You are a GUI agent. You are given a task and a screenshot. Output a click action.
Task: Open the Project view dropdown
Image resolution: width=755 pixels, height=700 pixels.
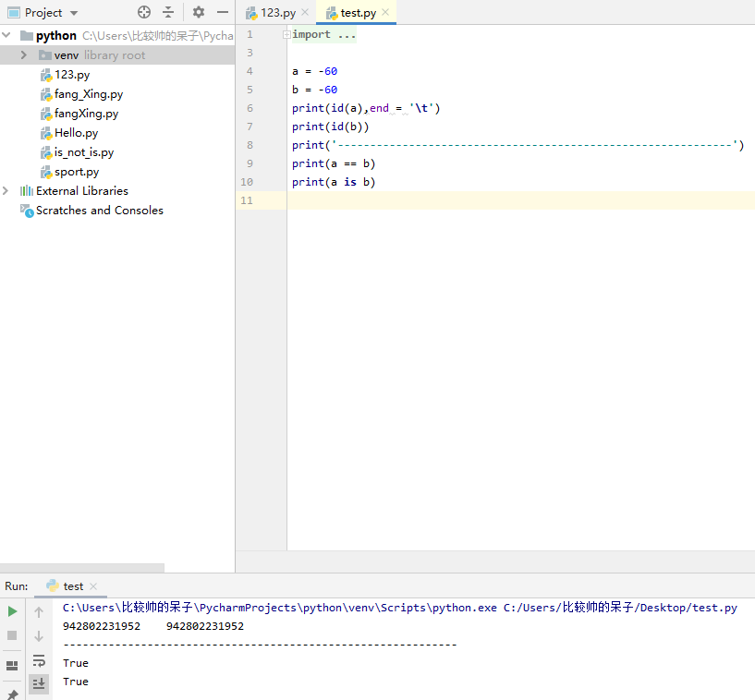tap(74, 13)
